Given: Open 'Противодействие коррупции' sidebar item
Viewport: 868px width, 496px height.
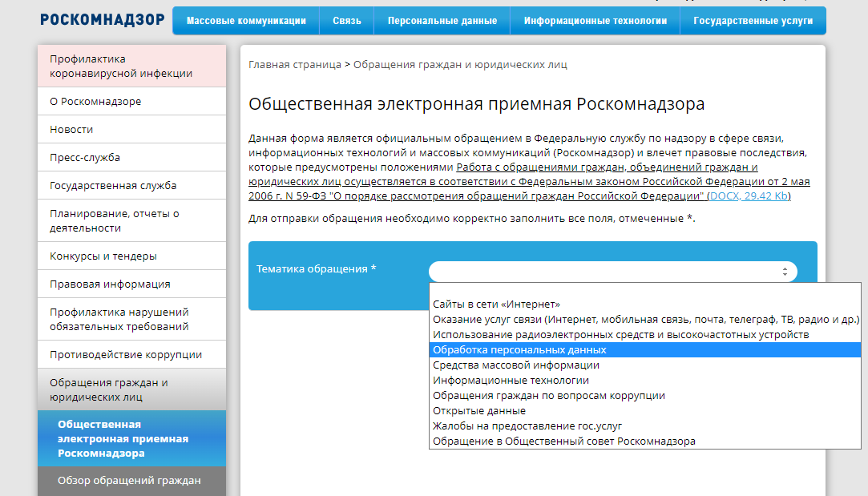Looking at the screenshot, I should pyautogui.click(x=125, y=354).
